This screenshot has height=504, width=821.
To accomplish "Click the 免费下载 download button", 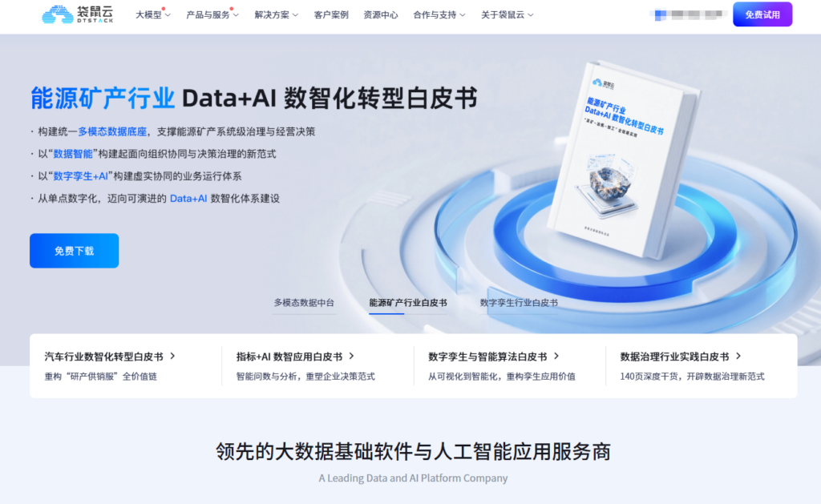I will 74,250.
